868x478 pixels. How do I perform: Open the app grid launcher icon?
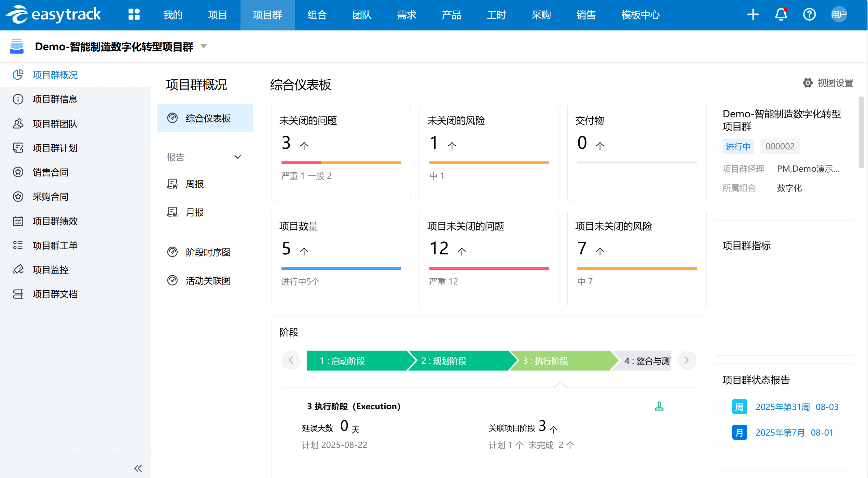[x=134, y=15]
